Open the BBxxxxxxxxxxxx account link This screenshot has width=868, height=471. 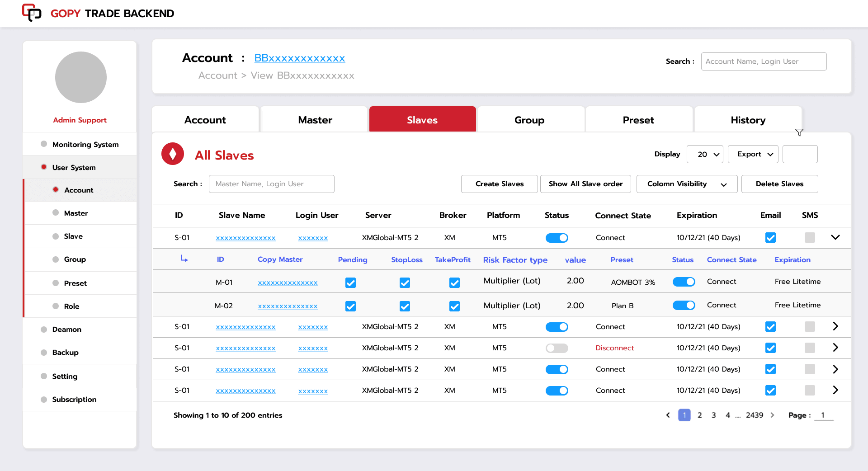(x=299, y=58)
